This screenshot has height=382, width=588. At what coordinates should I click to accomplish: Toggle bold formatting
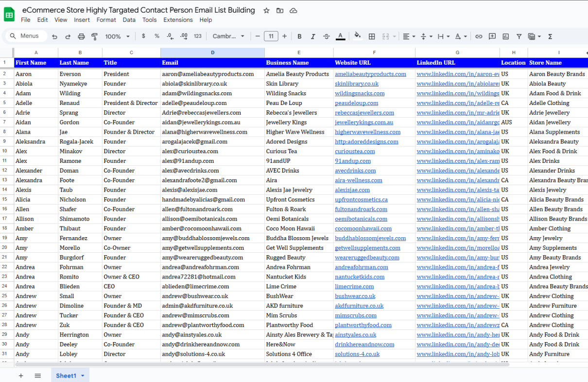click(299, 36)
